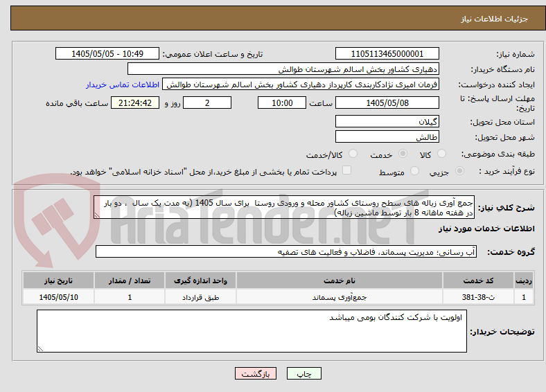Click the service group field آب رسانی

pyautogui.click(x=286, y=251)
